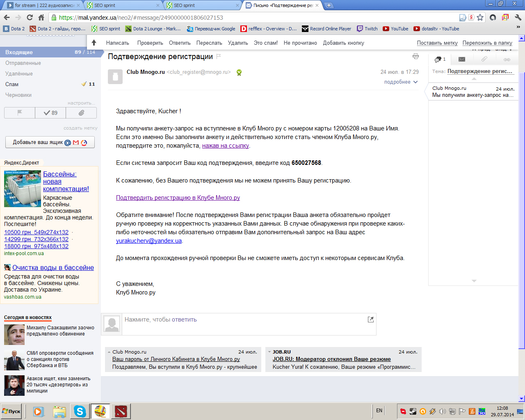
Task: Expand sender details with подробнее
Action: tap(401, 82)
